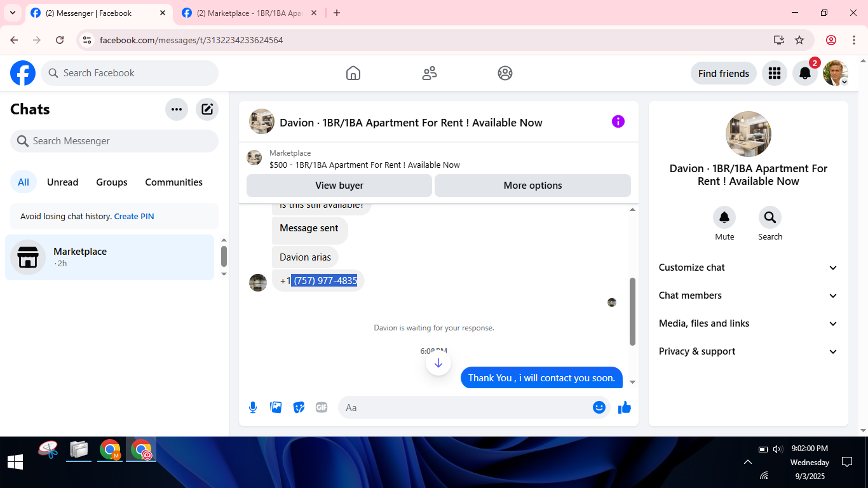Expand Chat members section
Image resolution: width=868 pixels, height=488 pixels.
point(749,295)
